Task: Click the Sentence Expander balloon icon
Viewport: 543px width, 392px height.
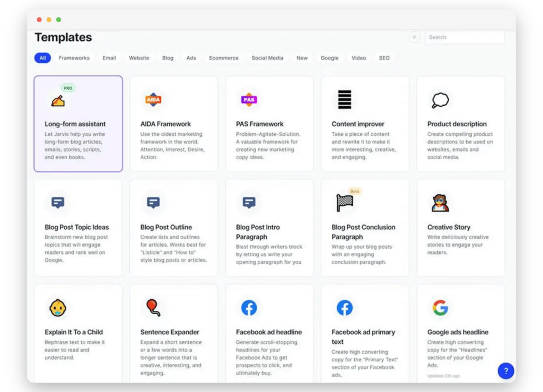Action: coord(153,308)
